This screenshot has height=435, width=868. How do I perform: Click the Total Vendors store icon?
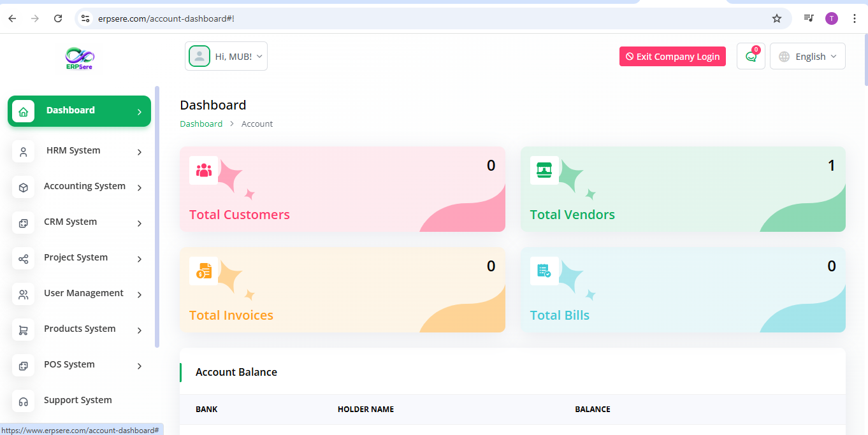coord(544,171)
